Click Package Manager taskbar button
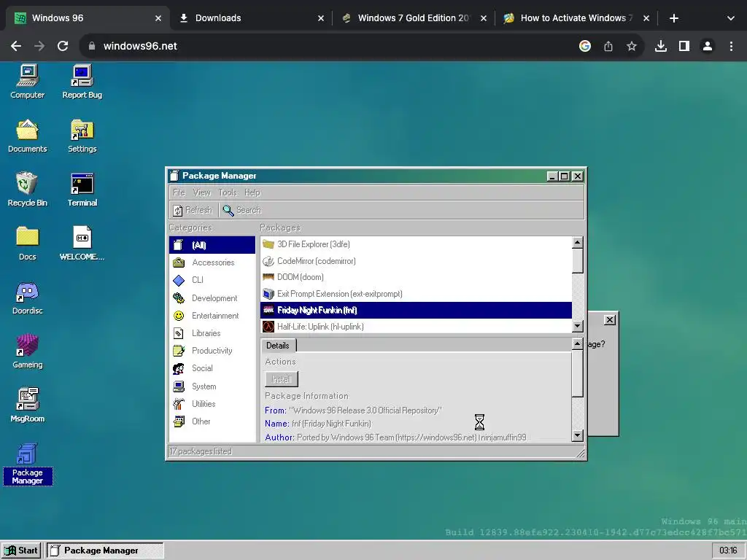The height and width of the screenshot is (560, 747). click(105, 551)
